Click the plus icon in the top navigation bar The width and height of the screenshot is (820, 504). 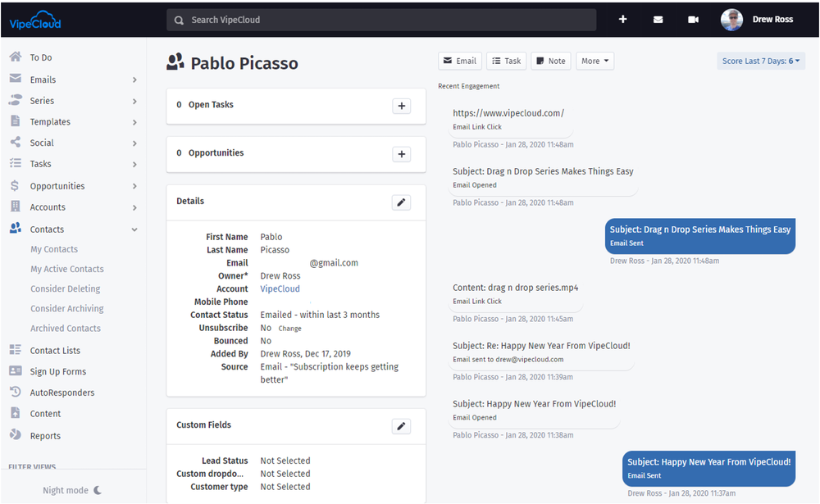(622, 19)
